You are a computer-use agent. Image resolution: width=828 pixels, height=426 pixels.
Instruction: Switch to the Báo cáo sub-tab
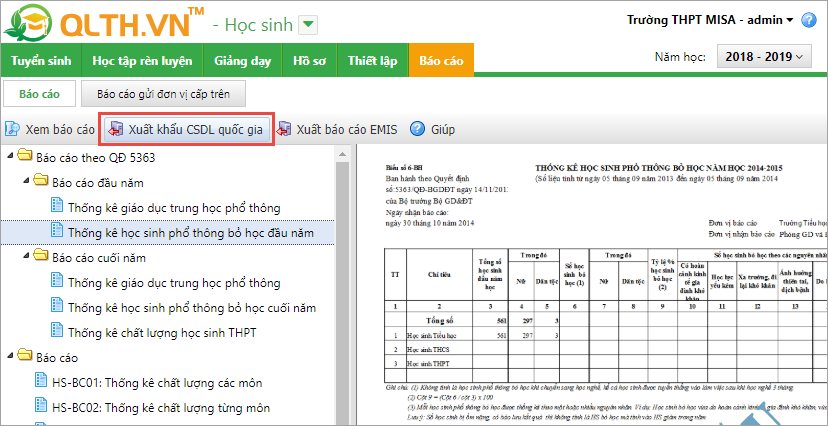(x=40, y=94)
